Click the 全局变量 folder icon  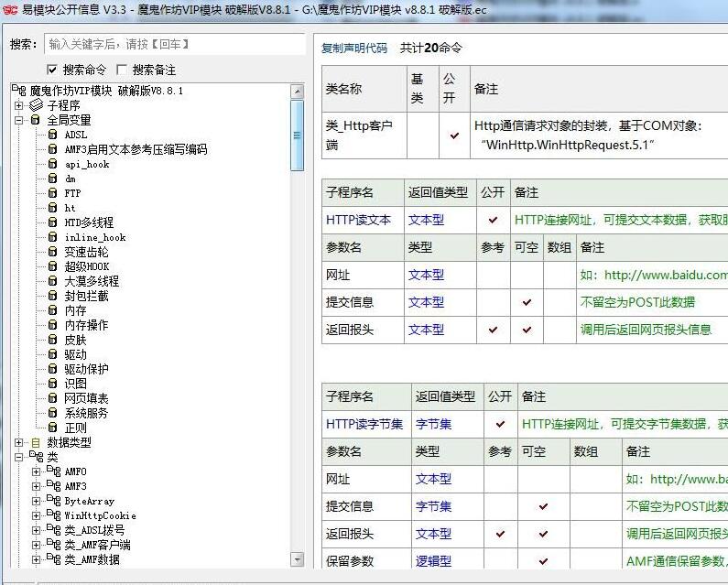click(36, 120)
